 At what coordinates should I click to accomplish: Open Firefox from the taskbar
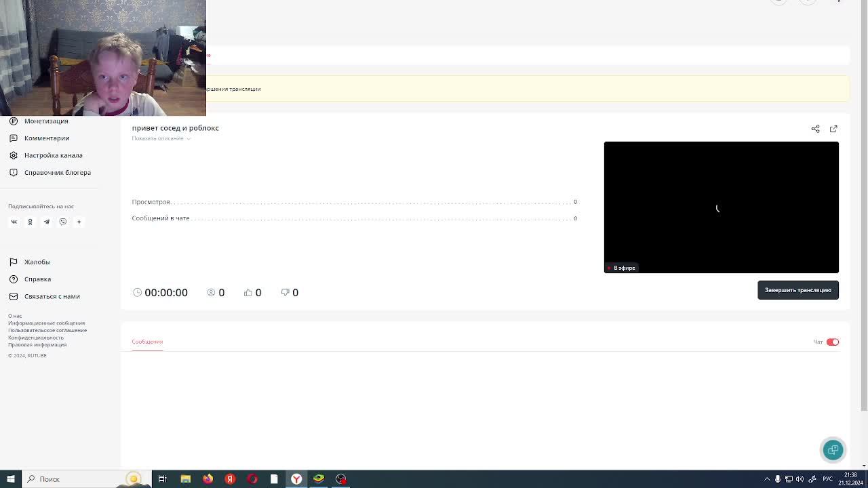coord(208,479)
